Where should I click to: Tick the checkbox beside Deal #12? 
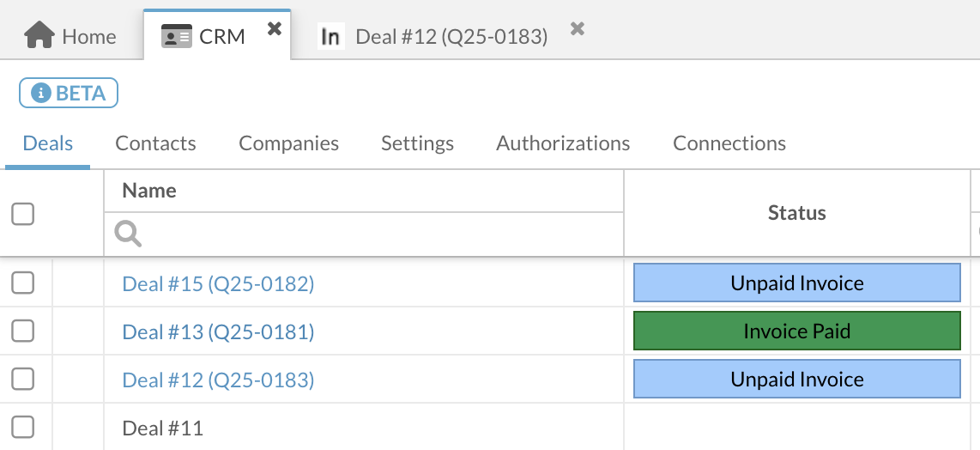pyautogui.click(x=22, y=379)
